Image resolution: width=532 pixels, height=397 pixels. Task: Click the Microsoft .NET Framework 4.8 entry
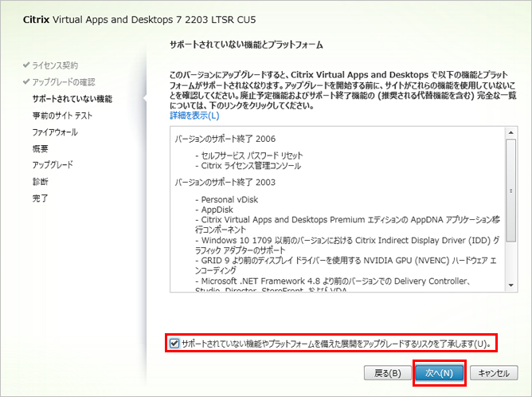(333, 285)
